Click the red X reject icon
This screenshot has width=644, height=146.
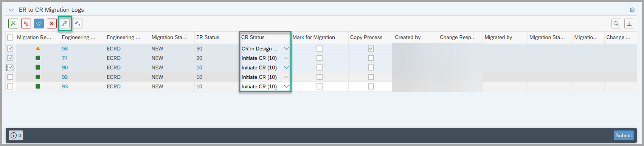(x=52, y=24)
